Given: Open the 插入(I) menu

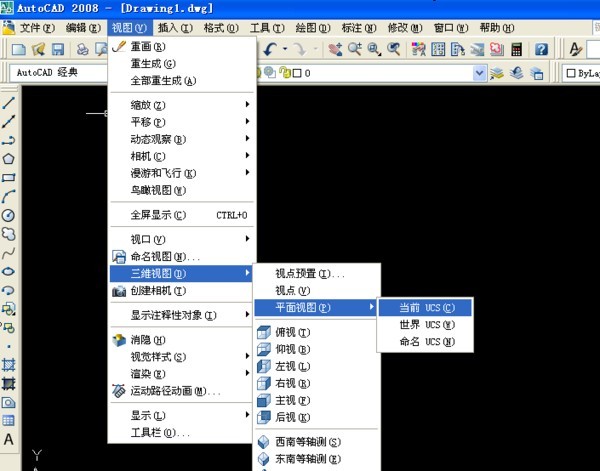Looking at the screenshot, I should click(x=175, y=28).
